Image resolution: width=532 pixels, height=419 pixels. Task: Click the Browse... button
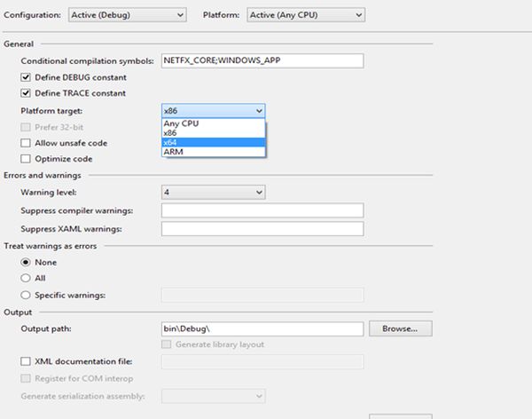pyautogui.click(x=401, y=328)
